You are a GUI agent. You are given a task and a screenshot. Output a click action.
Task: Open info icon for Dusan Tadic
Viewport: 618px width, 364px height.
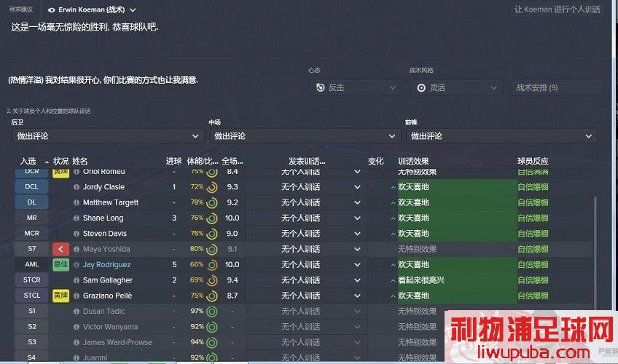pyautogui.click(x=77, y=312)
